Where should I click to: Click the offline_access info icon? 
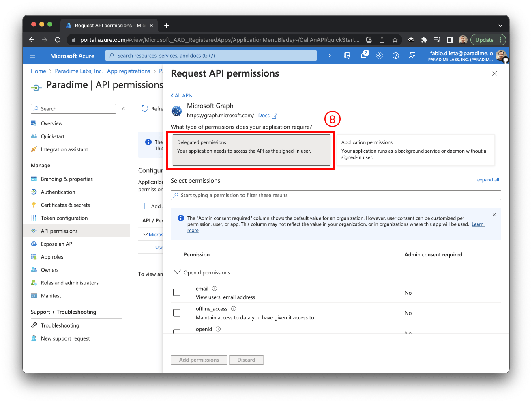coord(234,309)
